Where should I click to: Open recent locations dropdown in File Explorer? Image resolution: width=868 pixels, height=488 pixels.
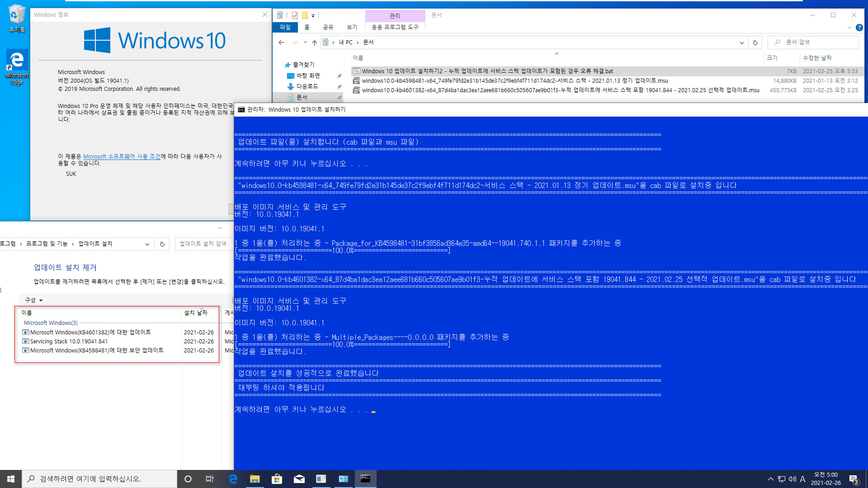pyautogui.click(x=305, y=42)
